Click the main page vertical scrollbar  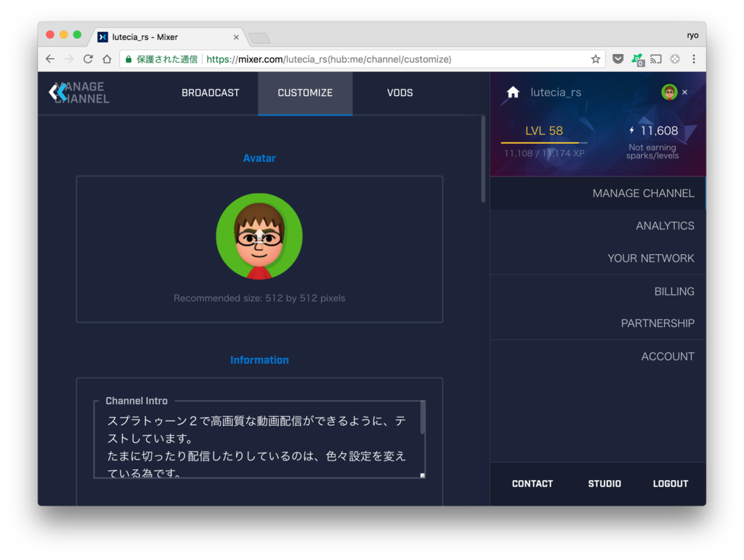coord(483,159)
